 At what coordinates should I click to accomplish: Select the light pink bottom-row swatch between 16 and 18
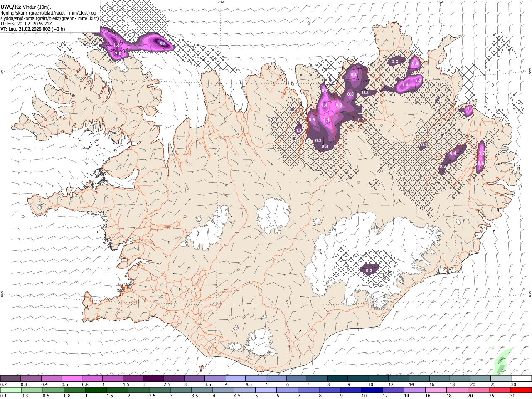tap(436, 390)
